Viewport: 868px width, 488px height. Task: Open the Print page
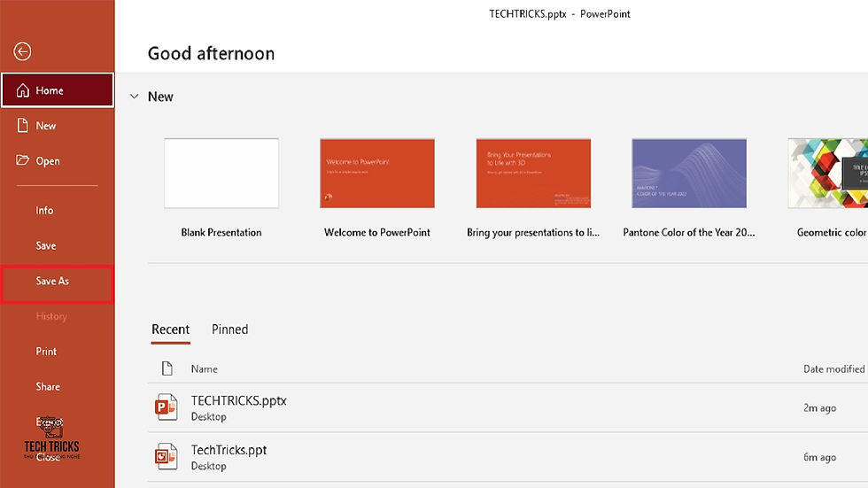pos(58,352)
